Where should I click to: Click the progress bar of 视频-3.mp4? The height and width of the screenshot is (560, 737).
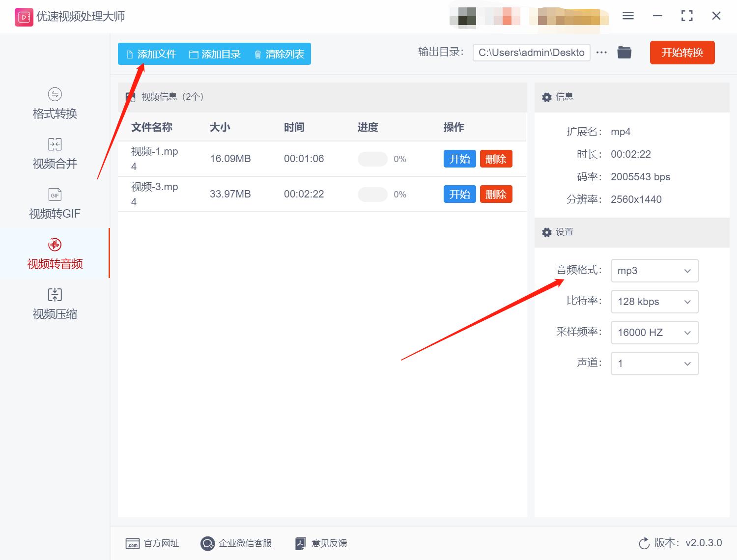(372, 194)
